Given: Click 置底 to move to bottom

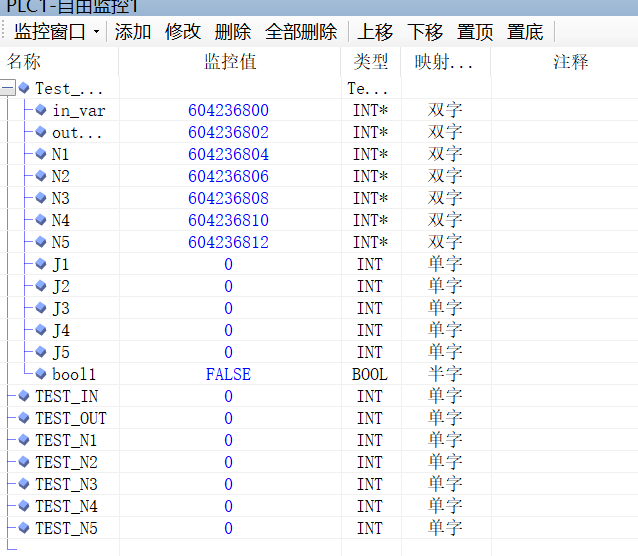Looking at the screenshot, I should click(x=525, y=32).
